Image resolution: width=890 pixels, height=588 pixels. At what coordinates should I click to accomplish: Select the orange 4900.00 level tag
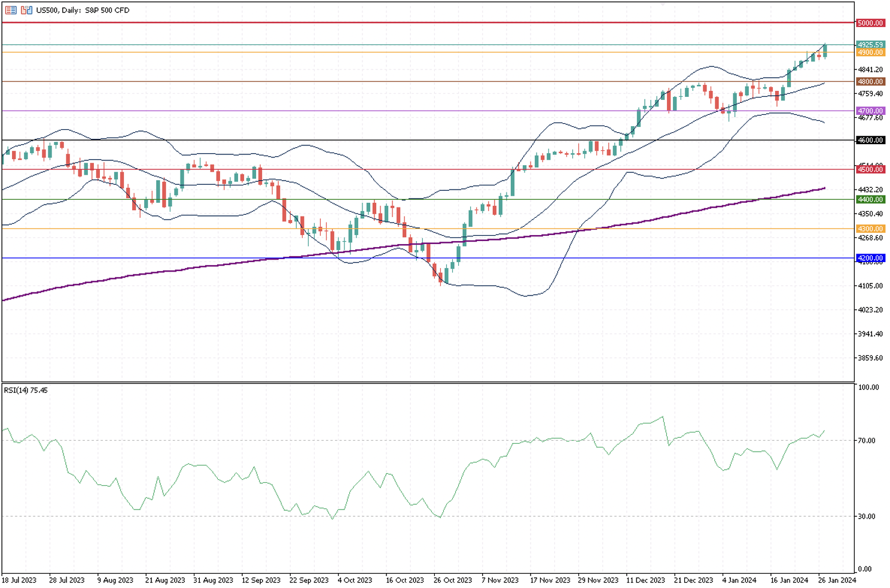pos(870,53)
